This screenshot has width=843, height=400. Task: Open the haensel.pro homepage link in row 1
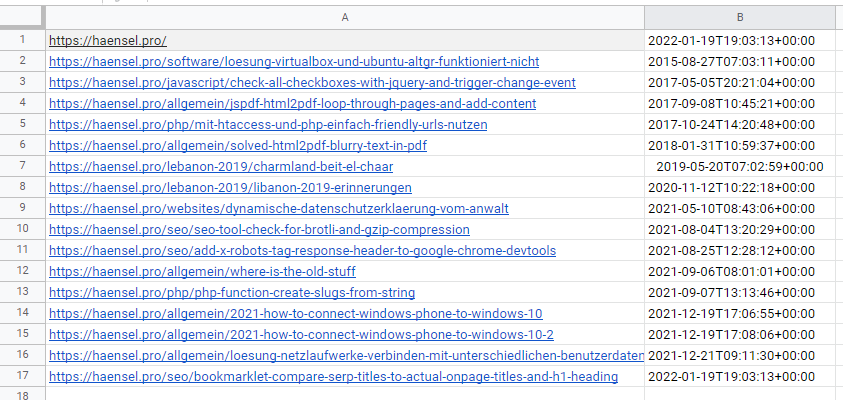point(108,40)
